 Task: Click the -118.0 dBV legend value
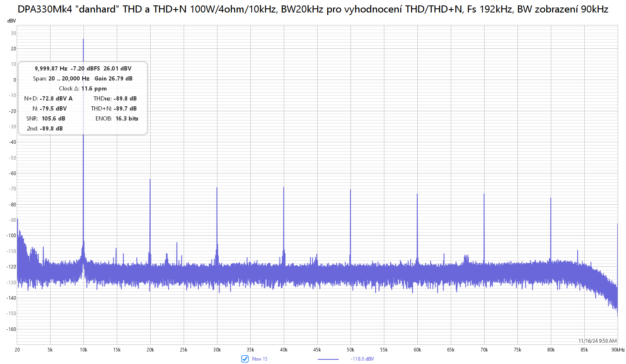point(362,359)
